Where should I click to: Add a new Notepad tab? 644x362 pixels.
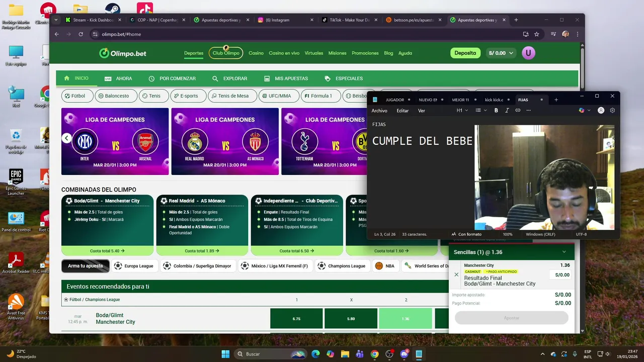tap(556, 100)
